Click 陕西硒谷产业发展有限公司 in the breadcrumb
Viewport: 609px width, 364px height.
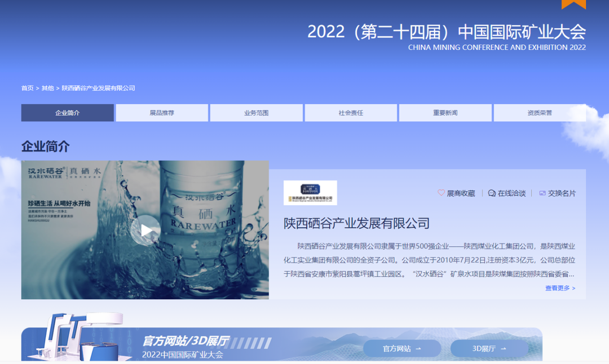[98, 88]
